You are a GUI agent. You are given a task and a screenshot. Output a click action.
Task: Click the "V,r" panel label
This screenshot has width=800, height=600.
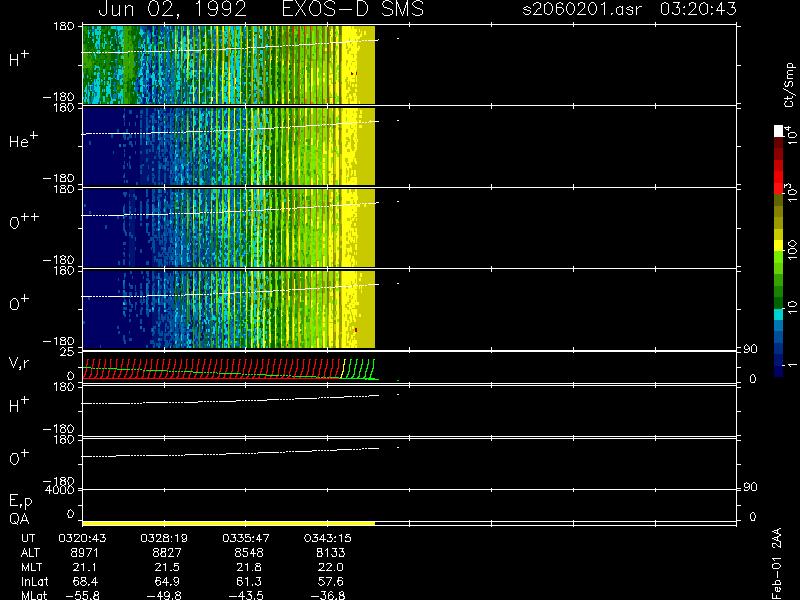click(x=19, y=363)
